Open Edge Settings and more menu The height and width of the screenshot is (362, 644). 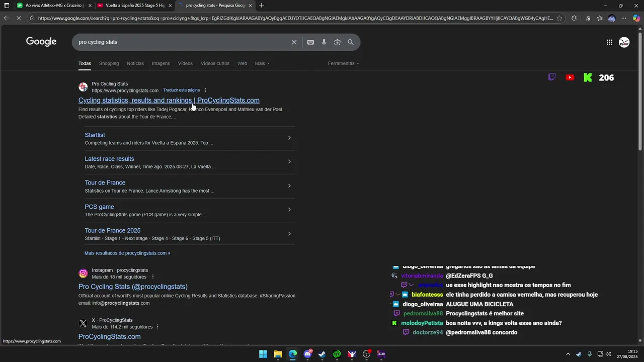point(624,18)
